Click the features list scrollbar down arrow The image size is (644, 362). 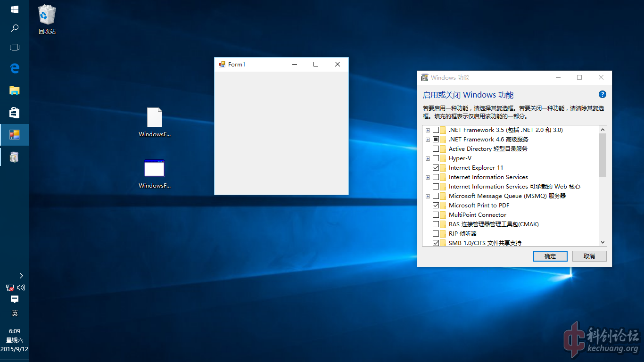point(603,242)
